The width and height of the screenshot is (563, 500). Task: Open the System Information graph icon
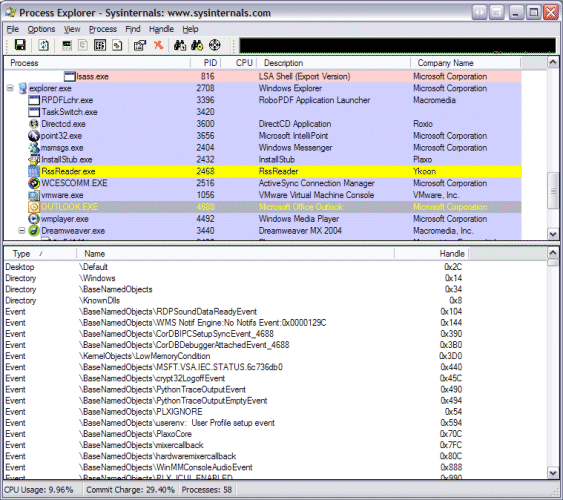pyautogui.click(x=67, y=45)
